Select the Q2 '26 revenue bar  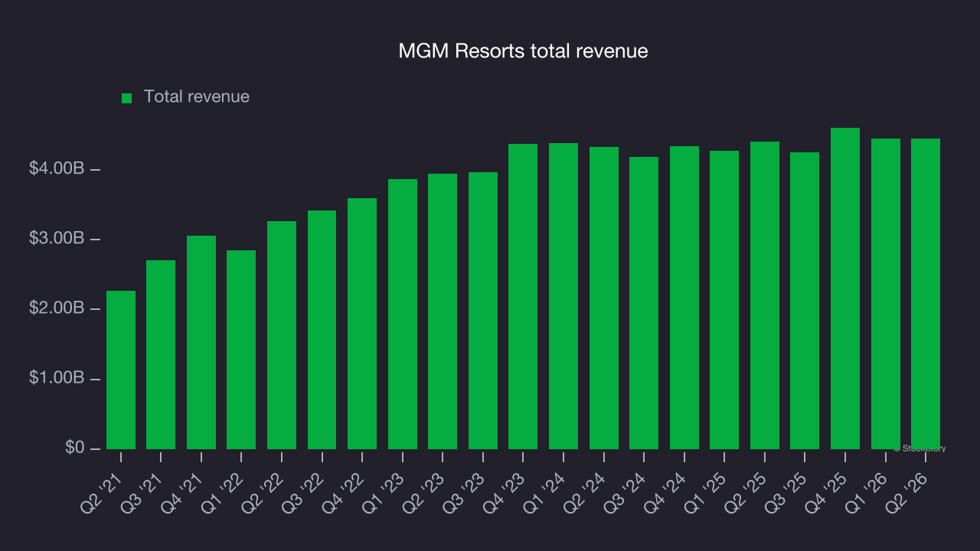[x=926, y=294]
